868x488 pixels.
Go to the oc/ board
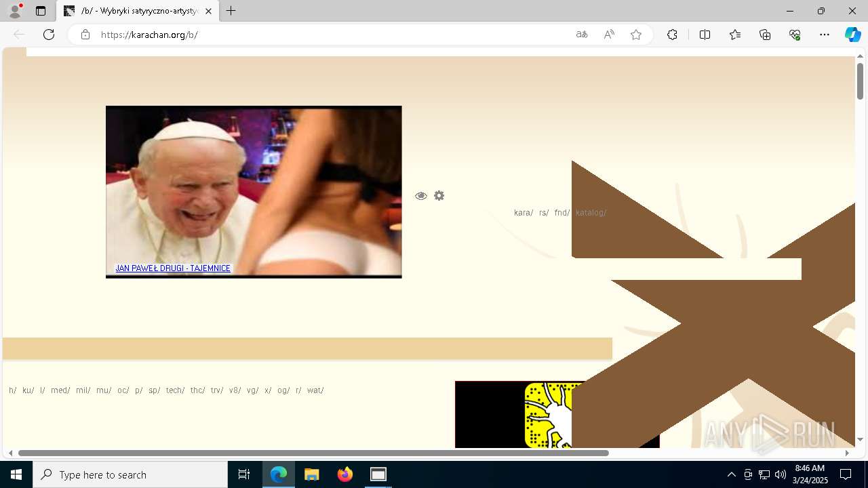(x=123, y=390)
